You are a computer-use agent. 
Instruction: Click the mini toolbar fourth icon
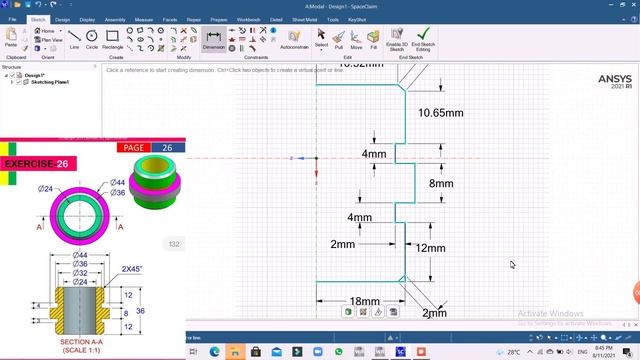coord(393,312)
